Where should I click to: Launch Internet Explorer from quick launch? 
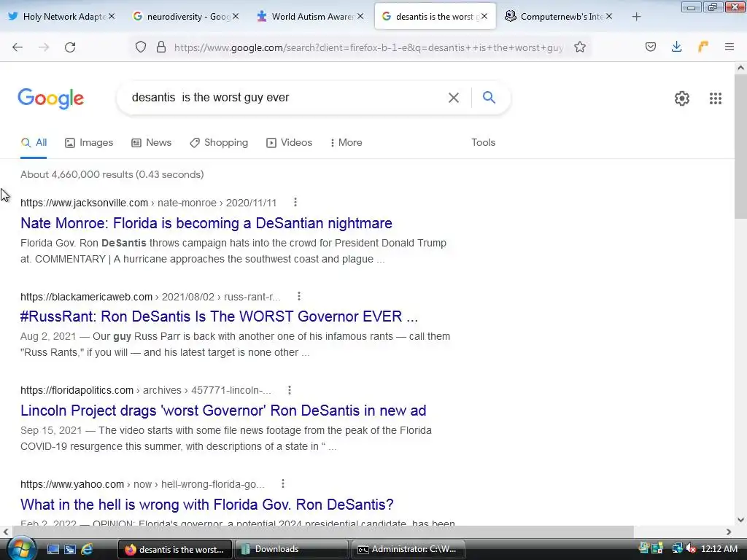[87, 549]
